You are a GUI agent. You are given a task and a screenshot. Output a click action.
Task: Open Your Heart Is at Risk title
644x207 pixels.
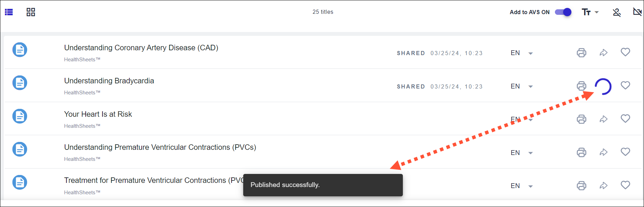pyautogui.click(x=98, y=114)
